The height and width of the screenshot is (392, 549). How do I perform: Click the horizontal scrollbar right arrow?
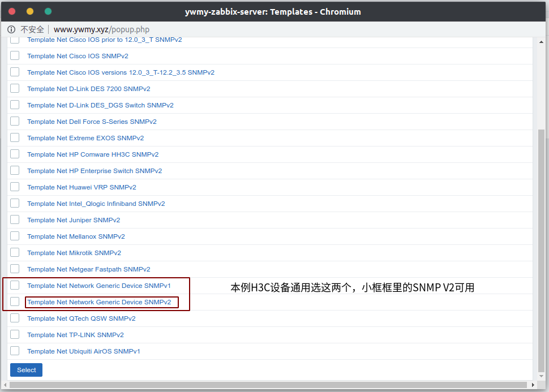coord(533,385)
